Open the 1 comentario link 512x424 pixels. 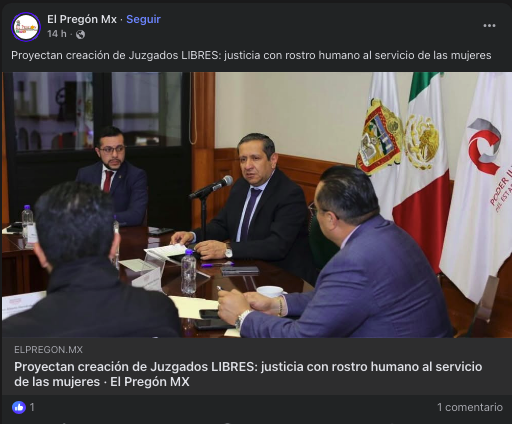click(470, 407)
